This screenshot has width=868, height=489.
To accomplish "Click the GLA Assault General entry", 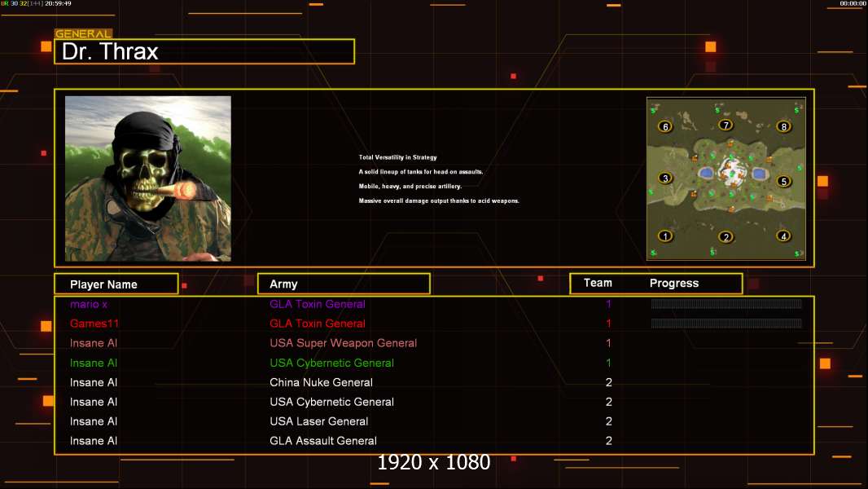I will coord(323,441).
